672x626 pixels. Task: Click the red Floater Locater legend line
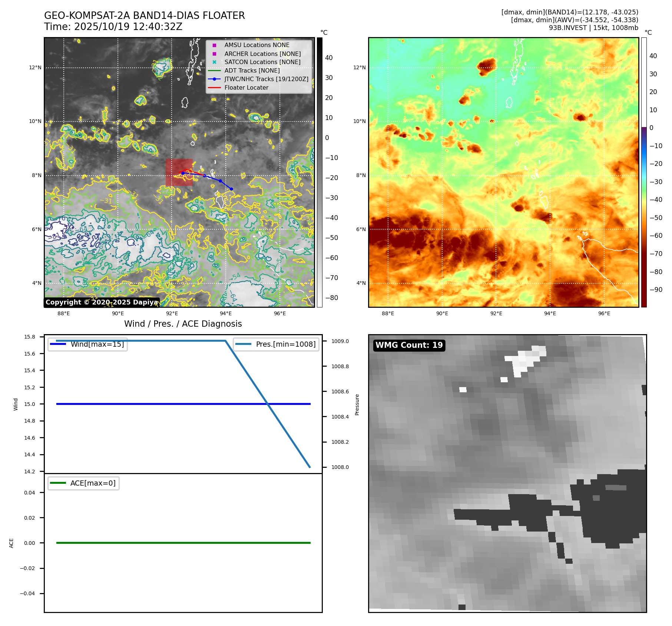214,88
